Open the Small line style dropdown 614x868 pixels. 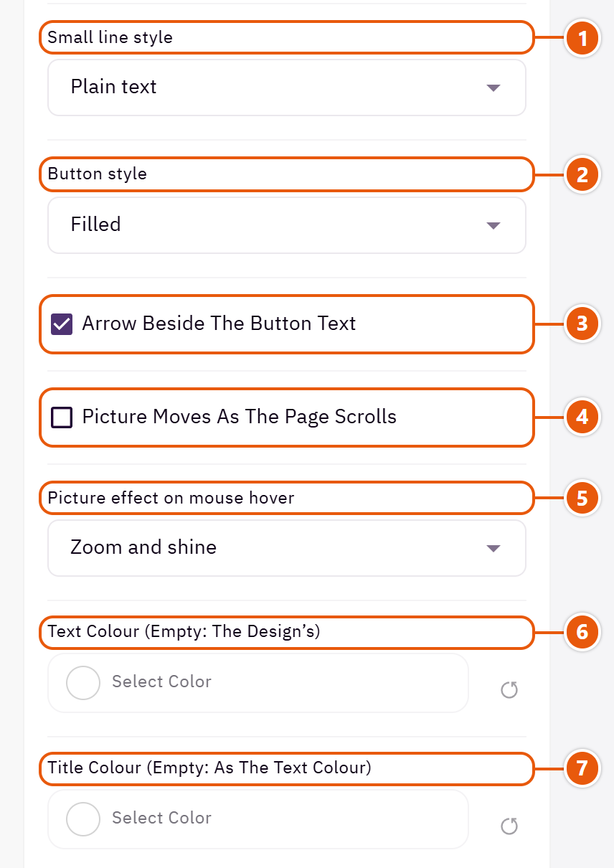(287, 88)
